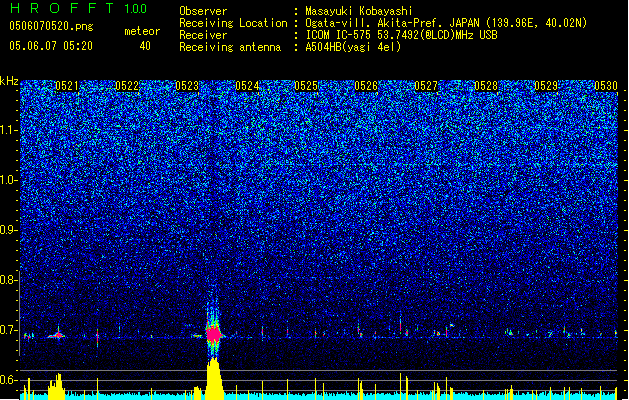Select the meteor count value 40
Screen dimensions: 629x400
click(x=145, y=46)
